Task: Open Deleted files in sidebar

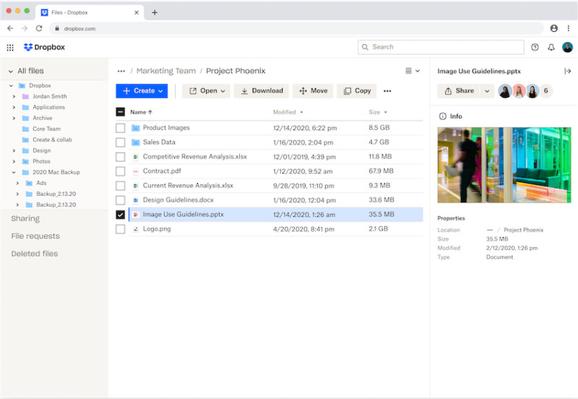Action: [35, 254]
